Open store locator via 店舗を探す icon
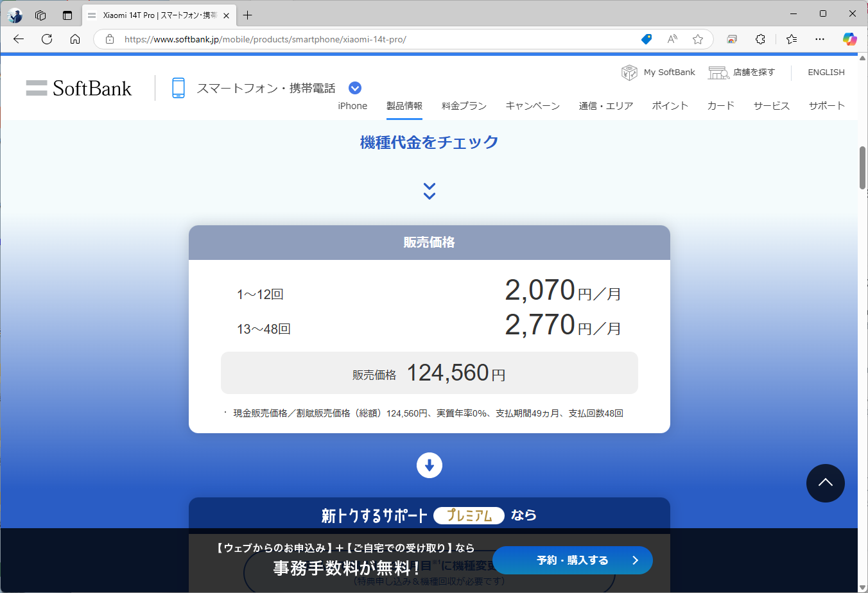Viewport: 868px width, 593px height. point(718,72)
